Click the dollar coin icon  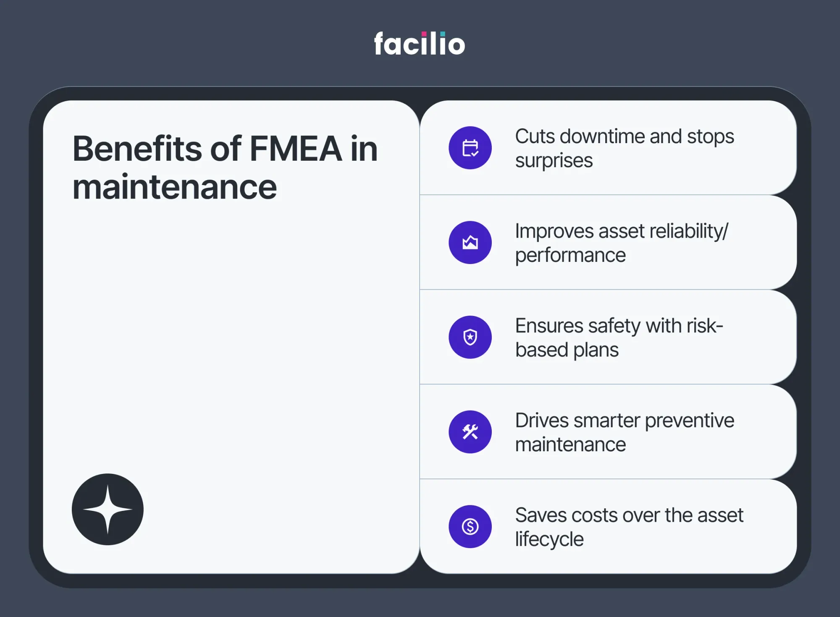pyautogui.click(x=470, y=526)
